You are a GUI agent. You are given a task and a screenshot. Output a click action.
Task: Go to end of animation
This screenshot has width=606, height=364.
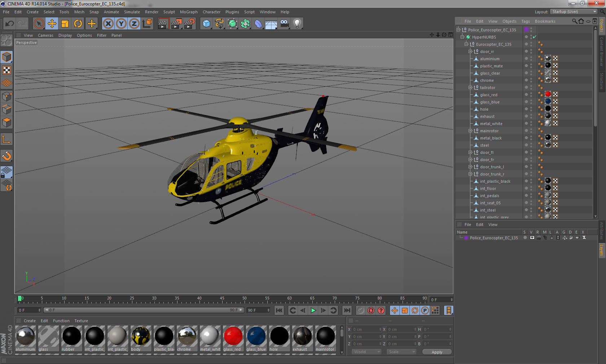click(347, 310)
